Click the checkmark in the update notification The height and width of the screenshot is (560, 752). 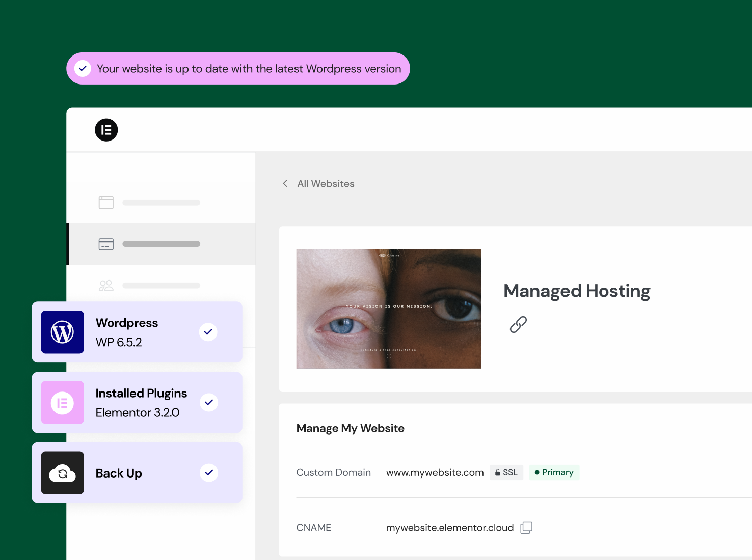click(83, 68)
